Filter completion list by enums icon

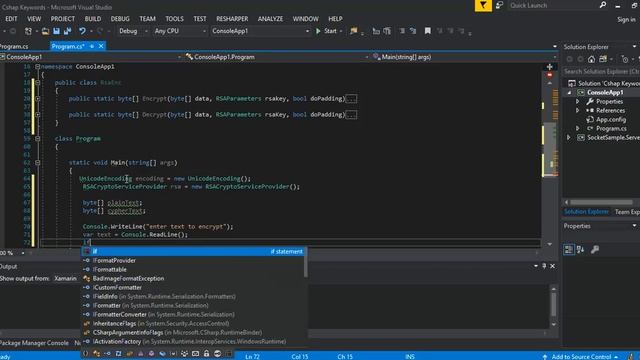coord(129,353)
